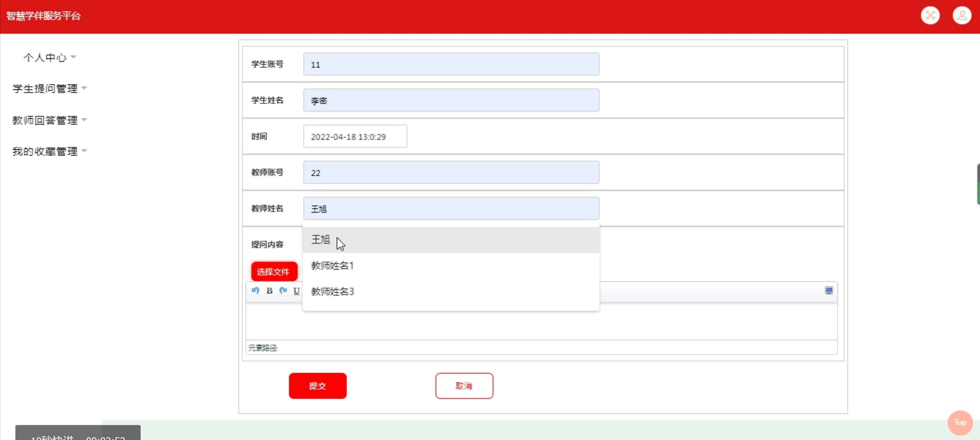This screenshot has width=980, height=440.
Task: Click the 时间 date-time field
Action: [355, 136]
